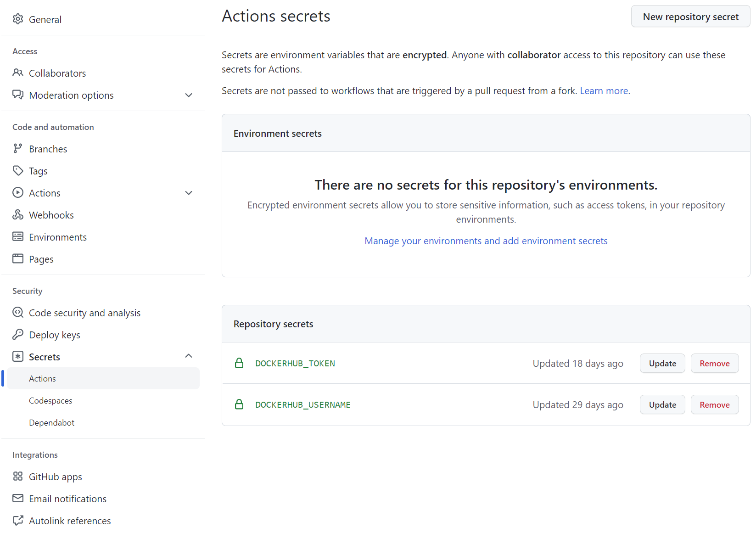Click the Deploy keys key icon
The image size is (756, 533).
[18, 335]
